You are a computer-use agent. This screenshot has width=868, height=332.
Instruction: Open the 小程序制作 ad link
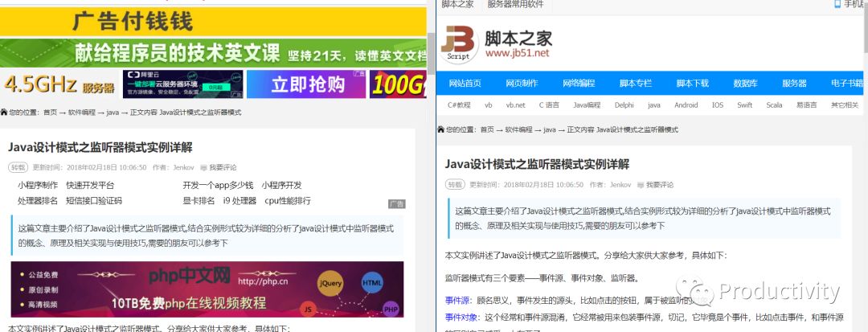38,186
